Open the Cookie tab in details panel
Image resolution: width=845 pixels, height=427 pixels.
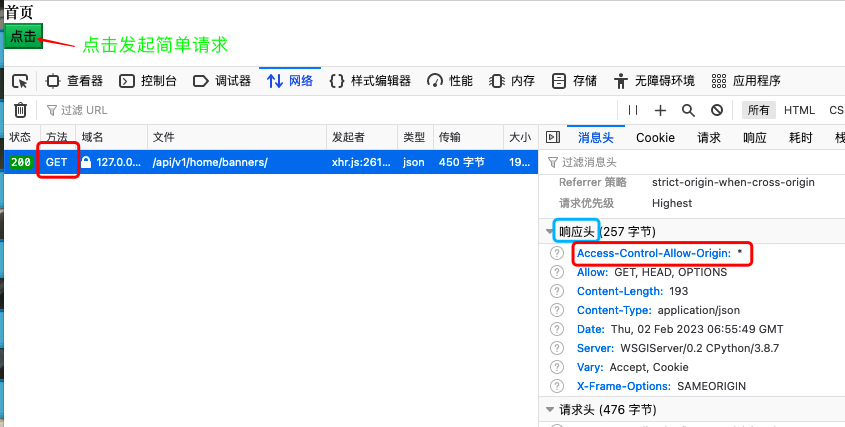pyautogui.click(x=655, y=137)
